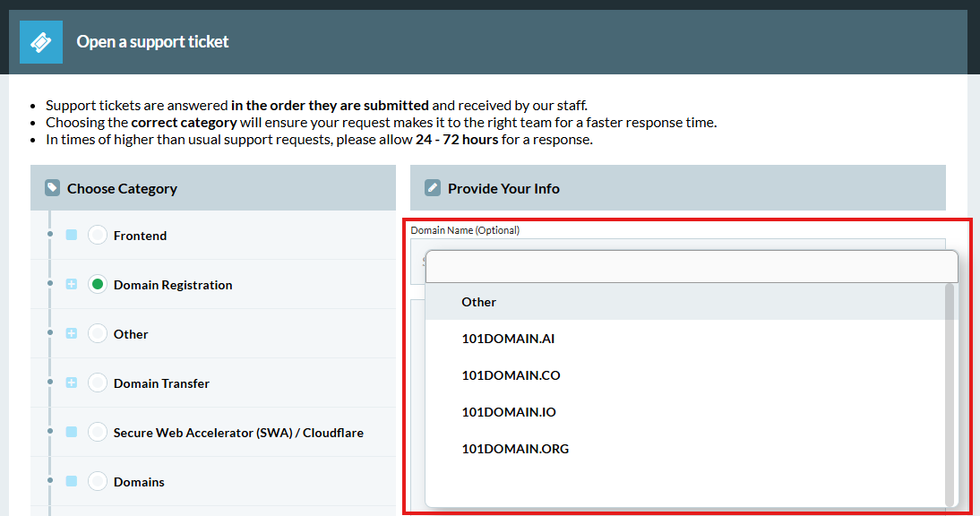
Task: Select 101DOMAIN.ORG from the list
Action: [515, 448]
